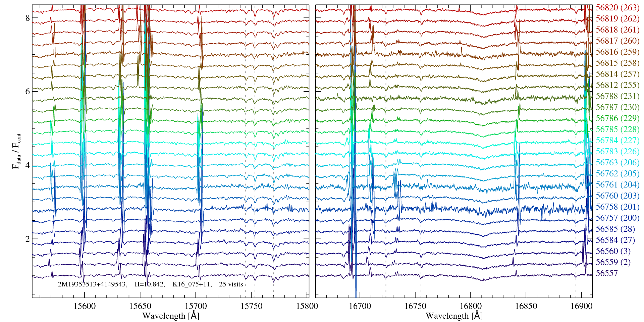644x322 pixels.
Task: Select the 56557 legend entry
Action: [606, 273]
